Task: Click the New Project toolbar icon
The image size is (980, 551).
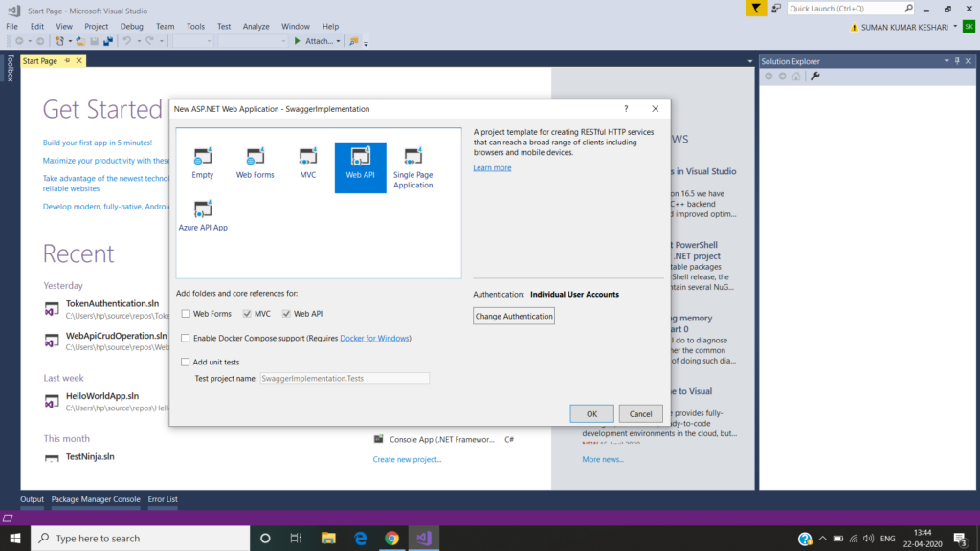Action: coord(59,41)
